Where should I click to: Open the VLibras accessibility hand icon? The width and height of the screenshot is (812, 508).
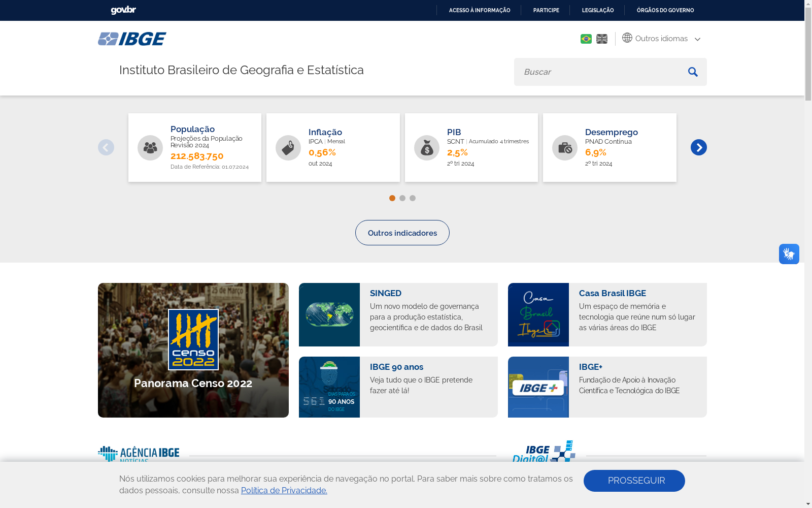[789, 254]
